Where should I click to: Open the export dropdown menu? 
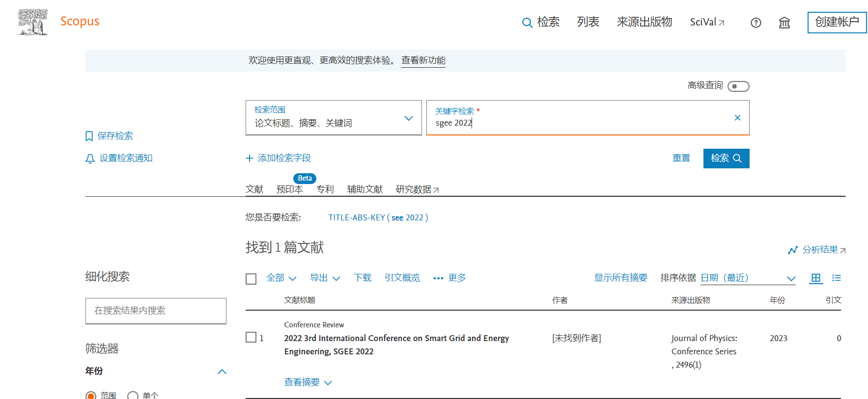coord(325,278)
